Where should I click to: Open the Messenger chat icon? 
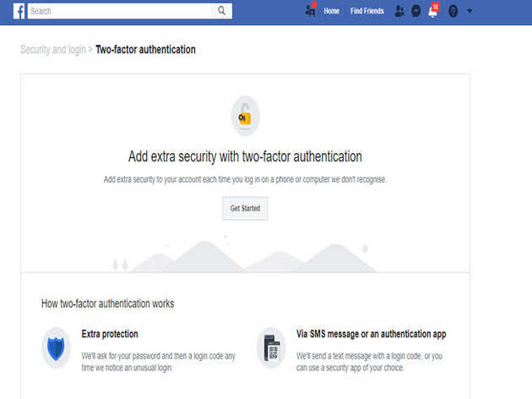coord(416,11)
